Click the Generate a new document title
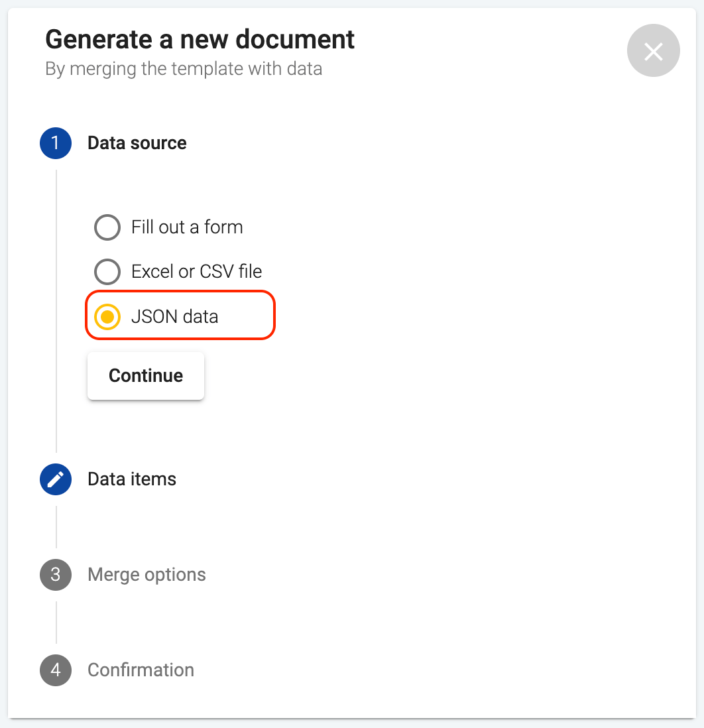This screenshot has width=704, height=728. 200,39
